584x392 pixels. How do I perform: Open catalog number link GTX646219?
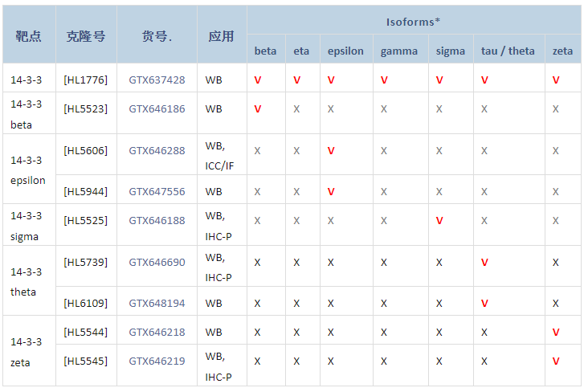[157, 361]
